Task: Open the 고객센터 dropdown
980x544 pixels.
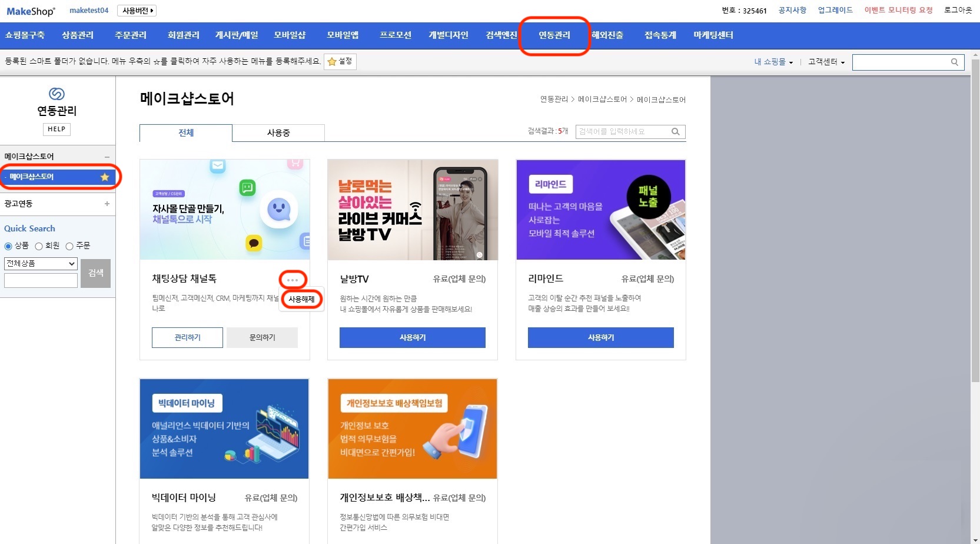Action: point(826,62)
